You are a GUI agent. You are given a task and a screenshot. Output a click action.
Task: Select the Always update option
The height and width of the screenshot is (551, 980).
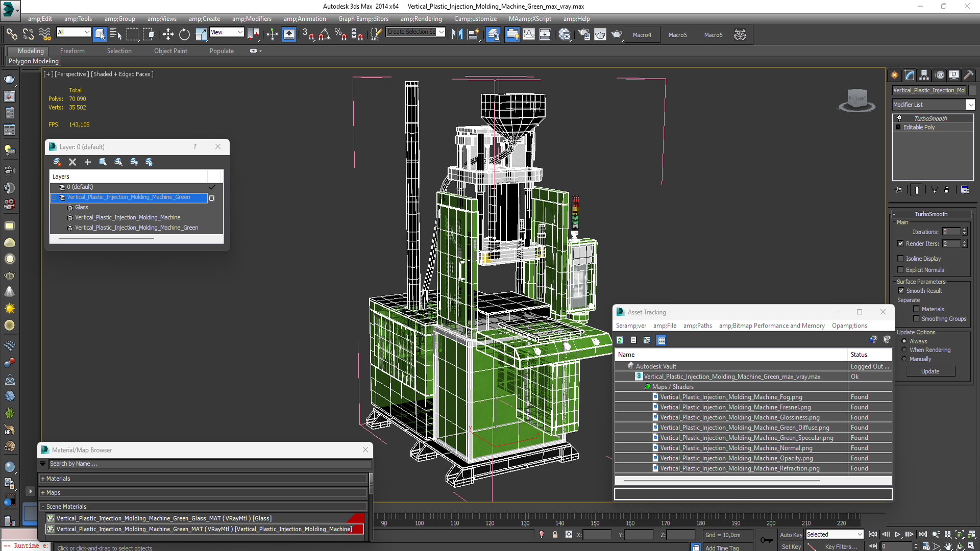[904, 341]
